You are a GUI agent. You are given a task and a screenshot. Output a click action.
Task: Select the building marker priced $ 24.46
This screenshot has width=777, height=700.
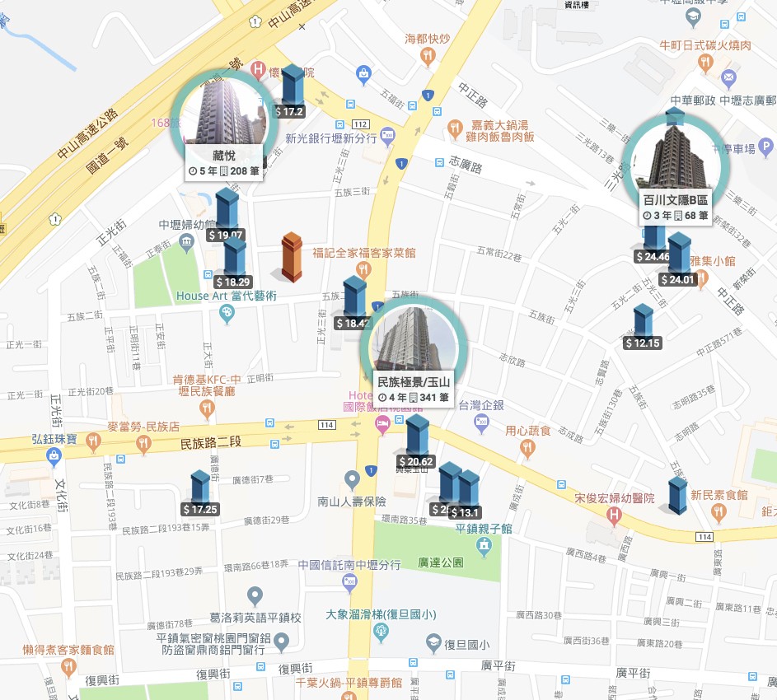653,238
